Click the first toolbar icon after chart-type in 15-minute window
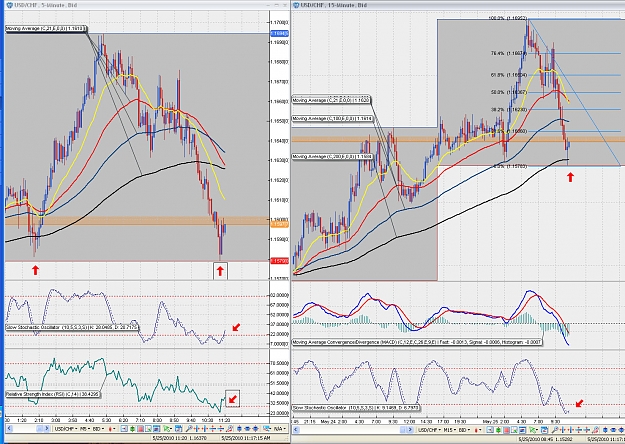 click(490, 430)
